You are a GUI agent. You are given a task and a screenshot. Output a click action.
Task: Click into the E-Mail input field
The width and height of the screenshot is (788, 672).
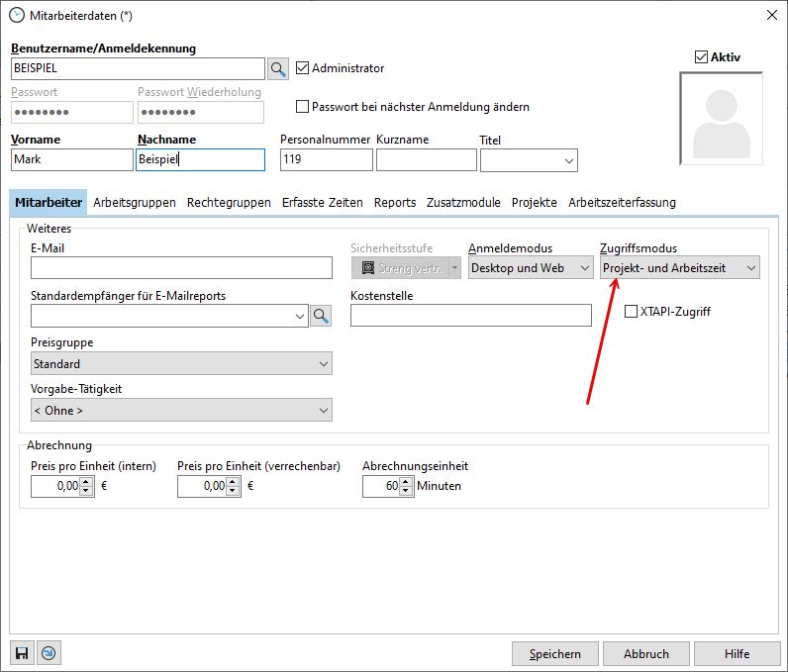tap(181, 268)
